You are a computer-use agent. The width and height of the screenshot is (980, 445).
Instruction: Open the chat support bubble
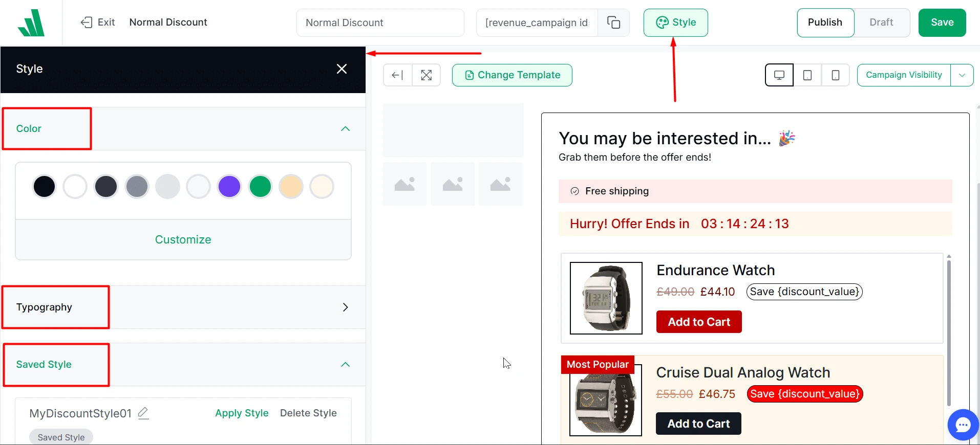(x=963, y=425)
